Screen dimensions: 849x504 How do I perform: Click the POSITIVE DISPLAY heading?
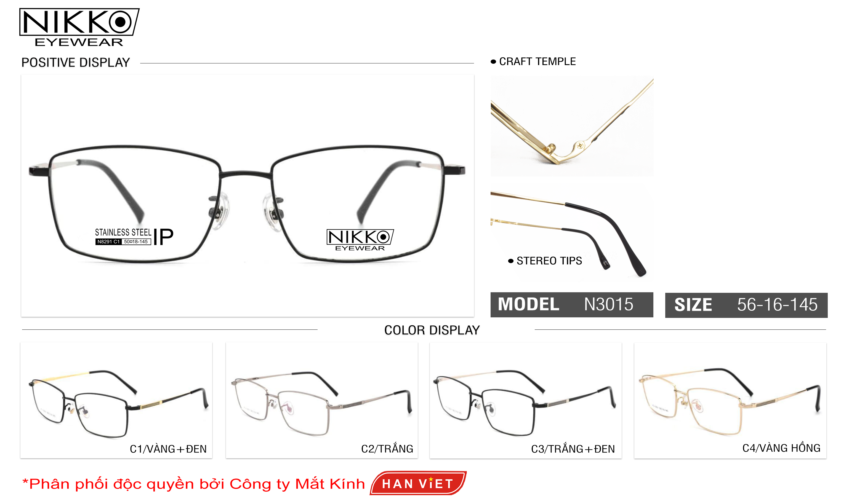[x=75, y=63]
